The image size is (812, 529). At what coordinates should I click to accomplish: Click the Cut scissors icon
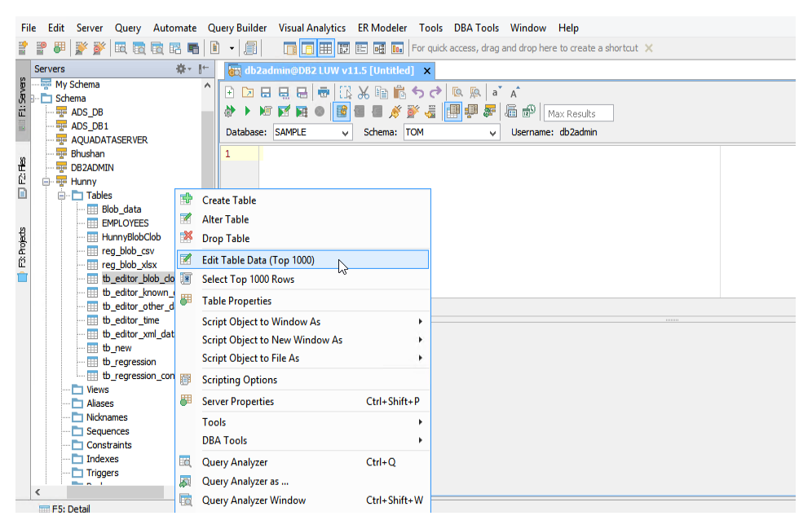364,93
